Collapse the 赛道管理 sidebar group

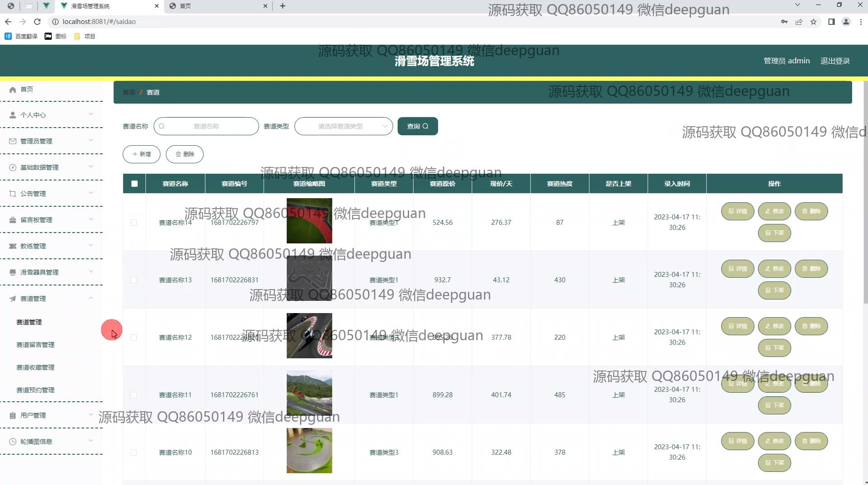pos(52,299)
